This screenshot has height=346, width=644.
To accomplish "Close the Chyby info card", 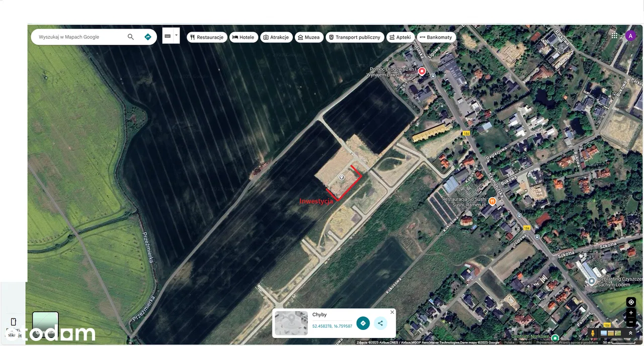I will (392, 312).
